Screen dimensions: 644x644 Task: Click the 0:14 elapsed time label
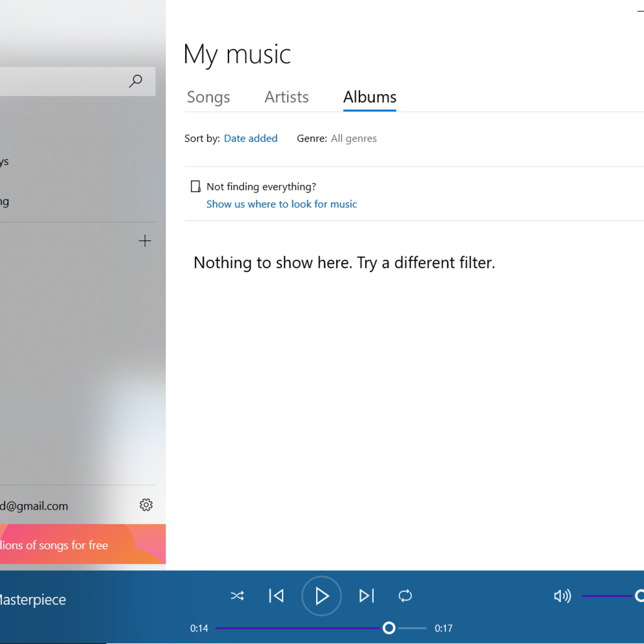(199, 628)
